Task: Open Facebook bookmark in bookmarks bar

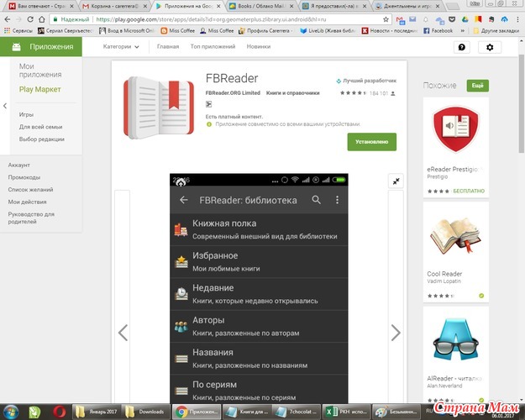Action: (438, 31)
